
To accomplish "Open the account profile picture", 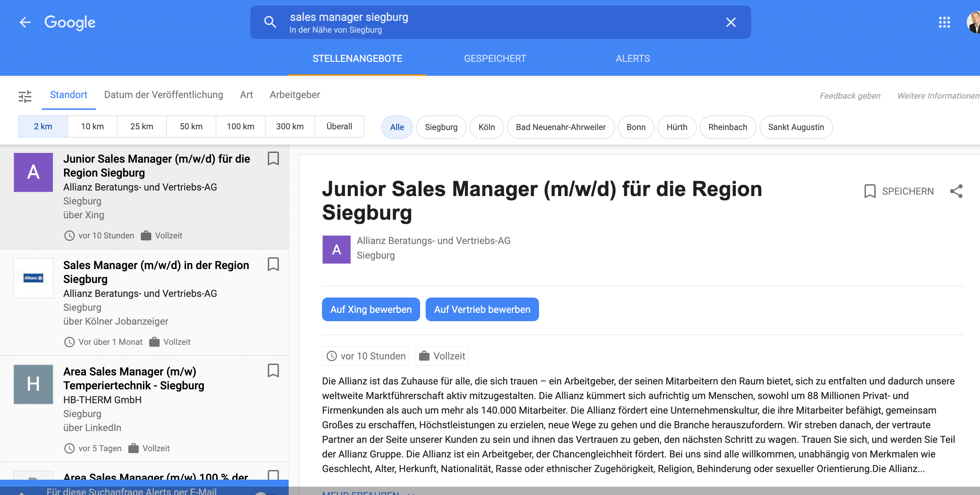I will (974, 22).
